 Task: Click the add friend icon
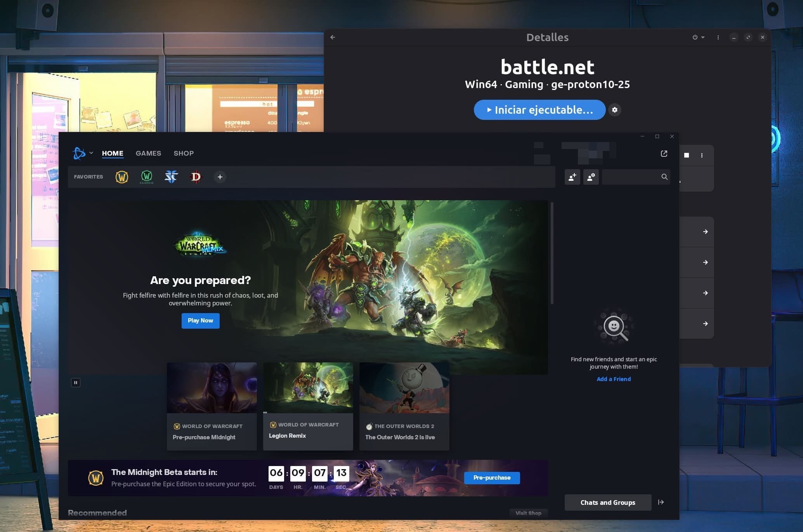point(572,177)
